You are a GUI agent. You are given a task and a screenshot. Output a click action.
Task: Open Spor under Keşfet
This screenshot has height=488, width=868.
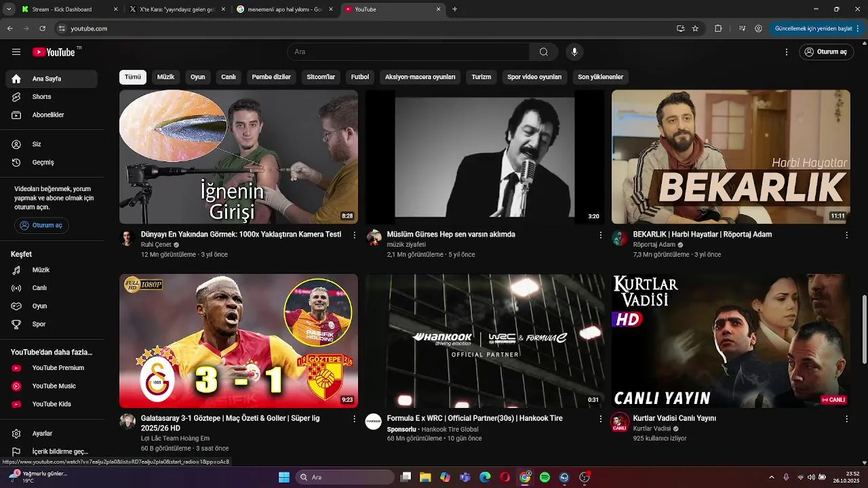pos(52,325)
